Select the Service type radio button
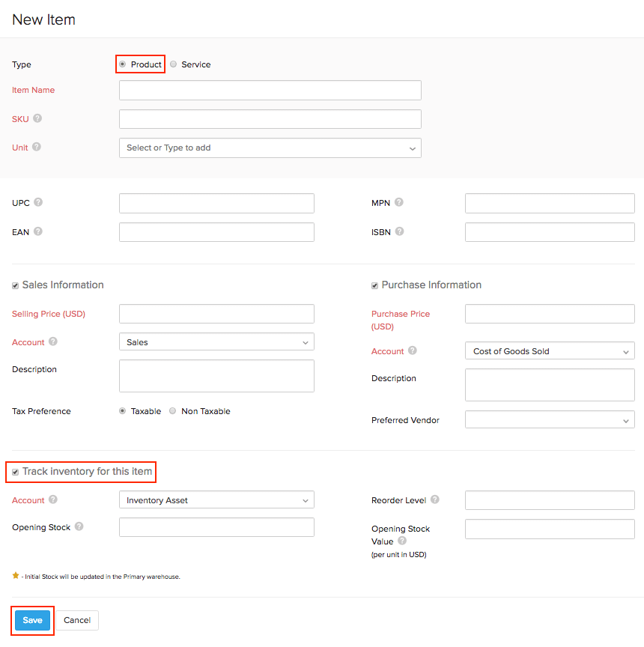644x647 pixels. [x=172, y=64]
